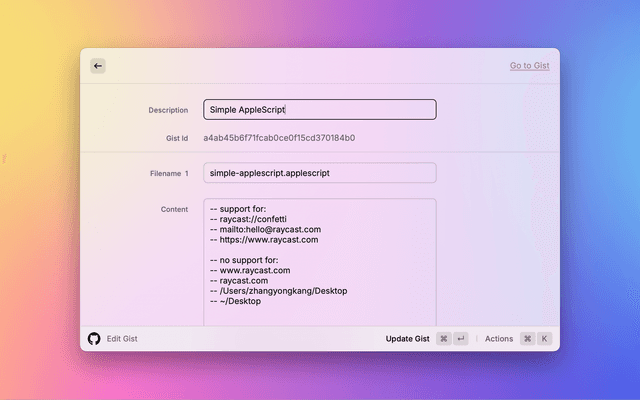Click the "-- no support for:" line
The height and width of the screenshot is (400, 640).
(x=248, y=260)
